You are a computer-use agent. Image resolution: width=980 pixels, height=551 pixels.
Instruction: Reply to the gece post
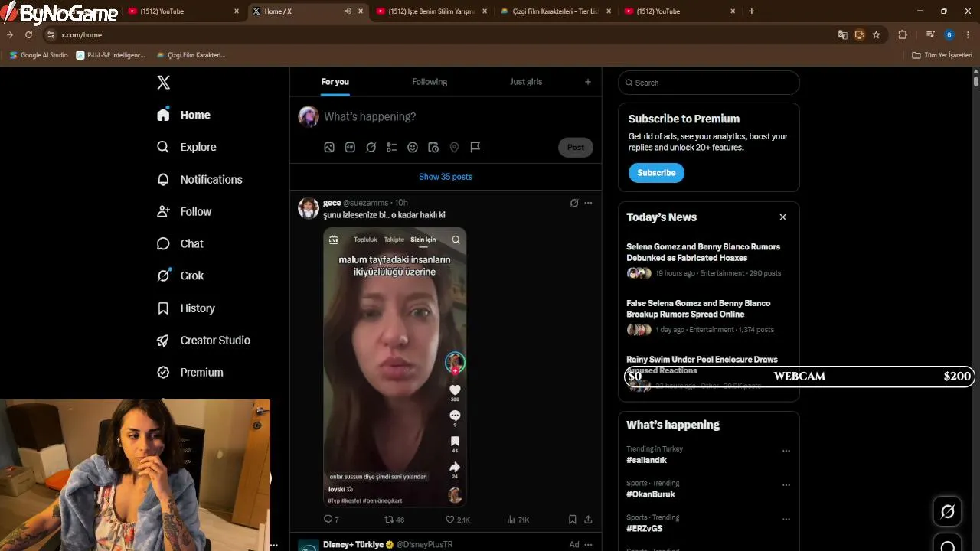click(x=331, y=520)
